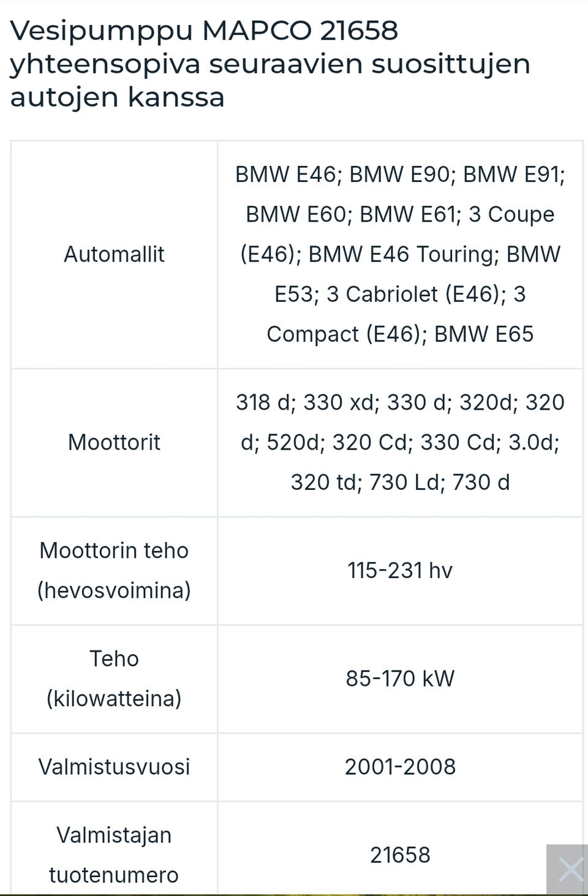Select the 318 d engine text
The image size is (588, 896).
[262, 402]
